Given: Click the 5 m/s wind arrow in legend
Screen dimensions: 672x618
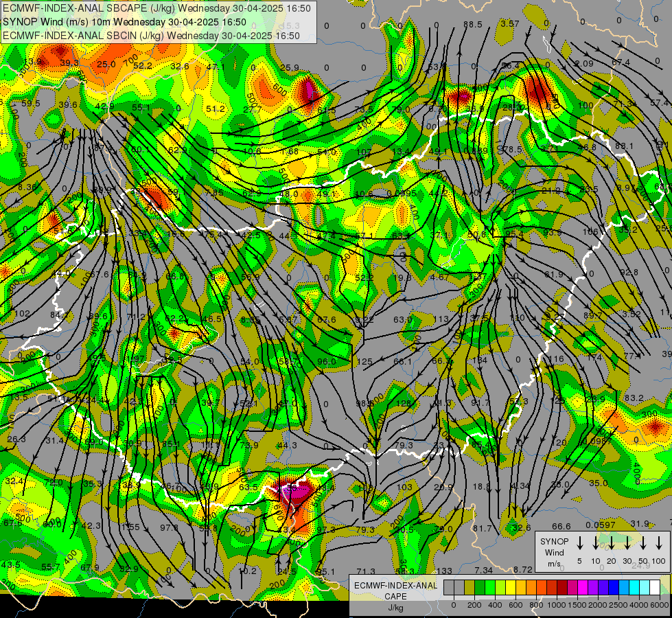Looking at the screenshot, I should [x=580, y=543].
